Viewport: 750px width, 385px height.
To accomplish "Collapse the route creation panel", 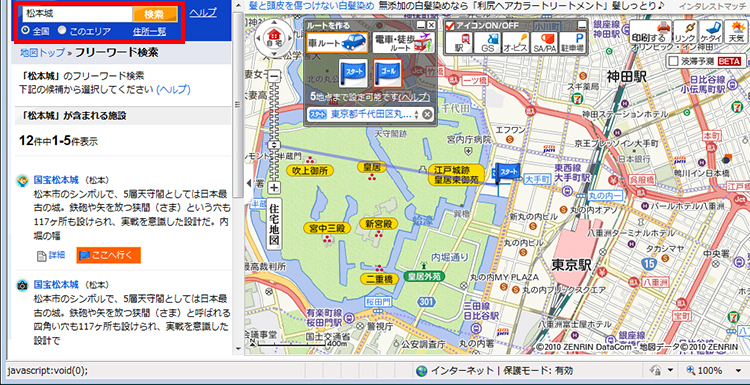I will tap(421, 25).
